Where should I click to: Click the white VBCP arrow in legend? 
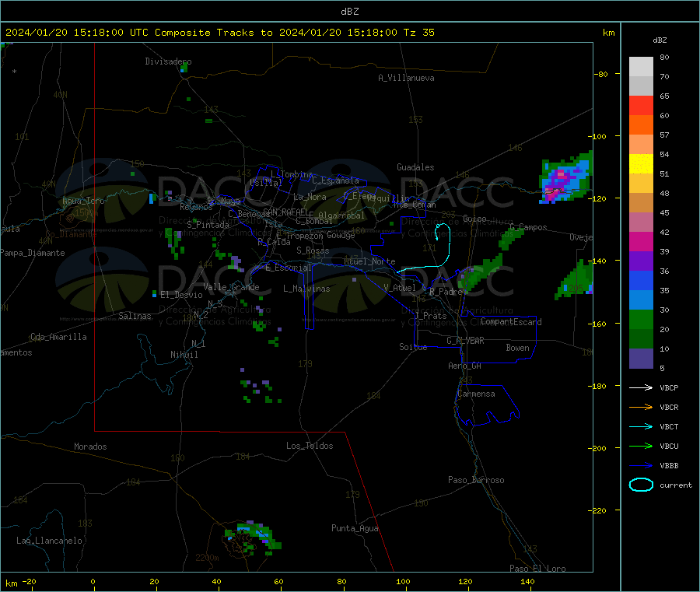[x=641, y=387]
